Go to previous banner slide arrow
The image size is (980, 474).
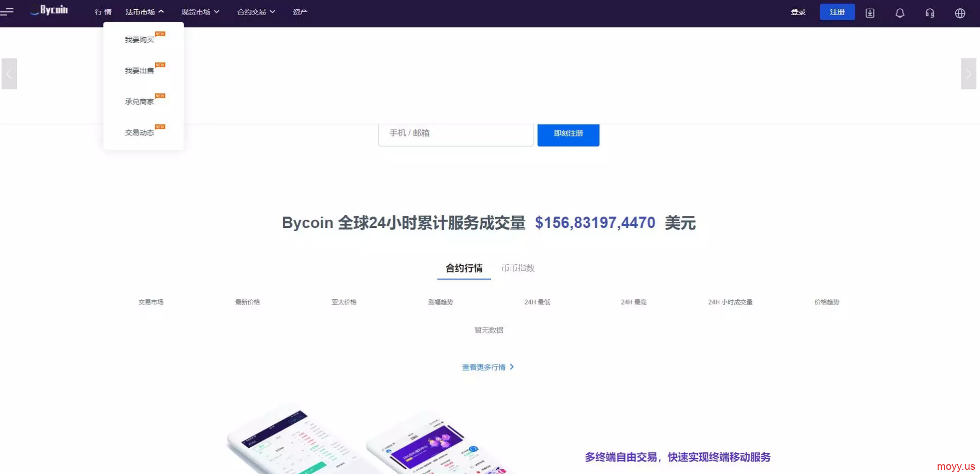tap(9, 74)
